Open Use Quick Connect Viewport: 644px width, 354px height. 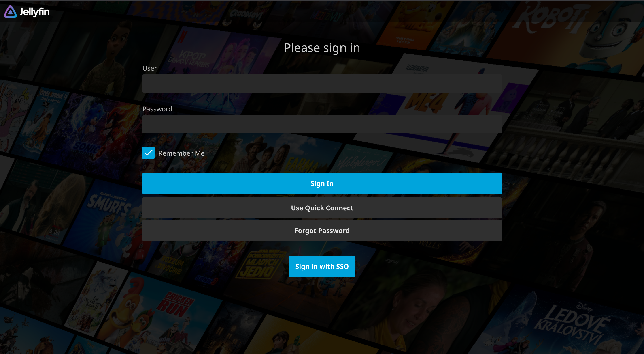point(322,208)
